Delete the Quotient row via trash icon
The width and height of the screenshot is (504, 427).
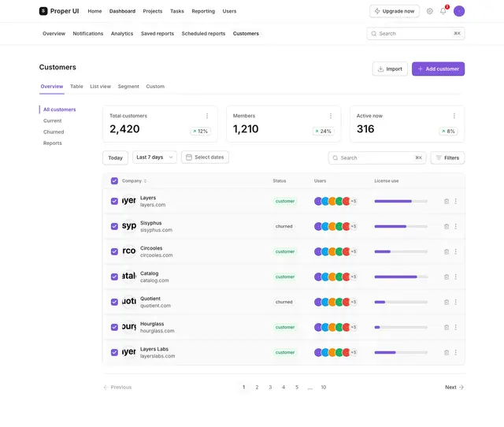(x=447, y=302)
